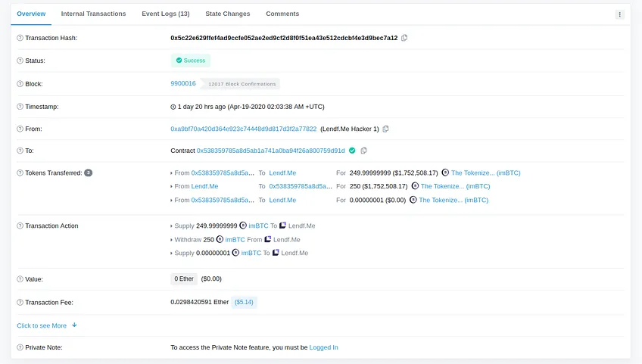Open the vertical three-dot options menu
642x364 pixels.
[x=619, y=14]
